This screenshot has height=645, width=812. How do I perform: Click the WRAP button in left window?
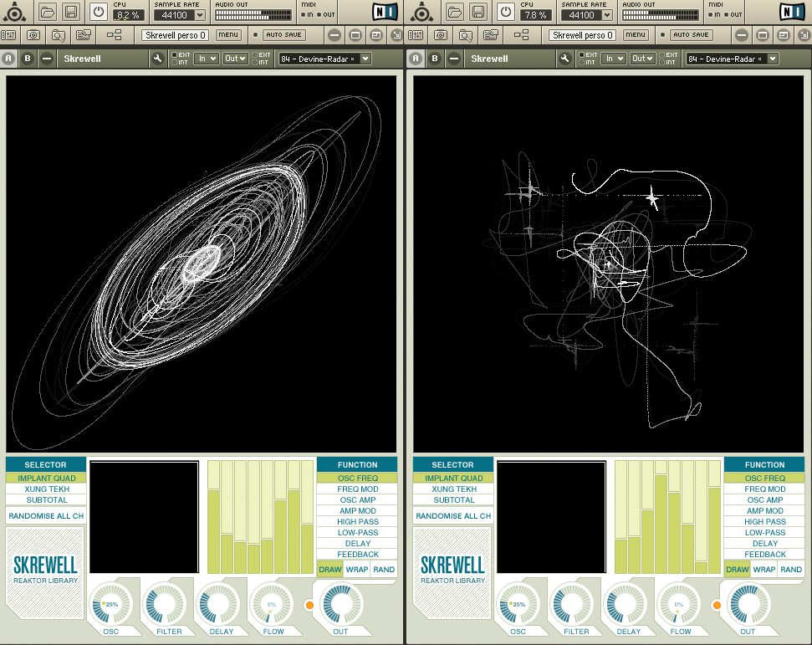pos(357,569)
